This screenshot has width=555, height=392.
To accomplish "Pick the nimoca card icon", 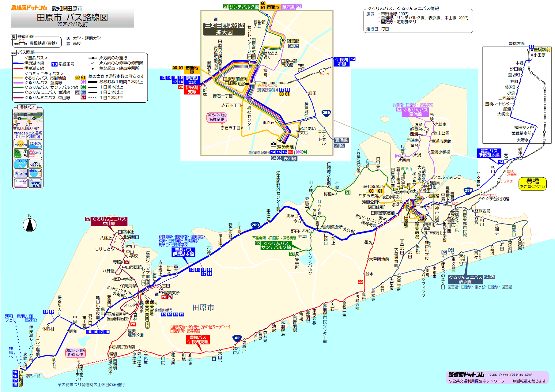I will click(35, 173).
